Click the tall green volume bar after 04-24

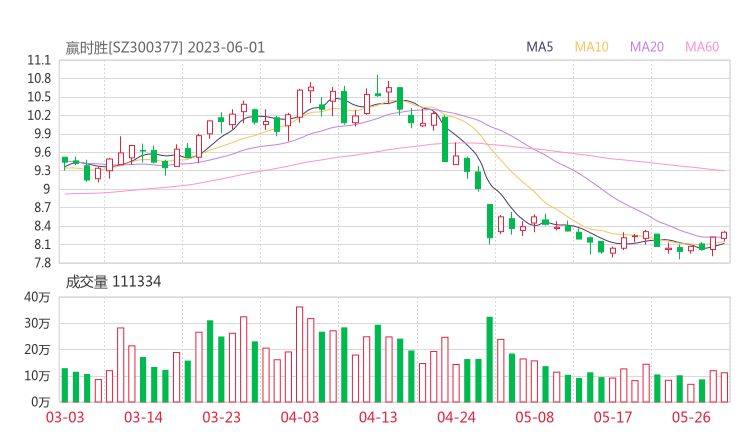click(490, 360)
